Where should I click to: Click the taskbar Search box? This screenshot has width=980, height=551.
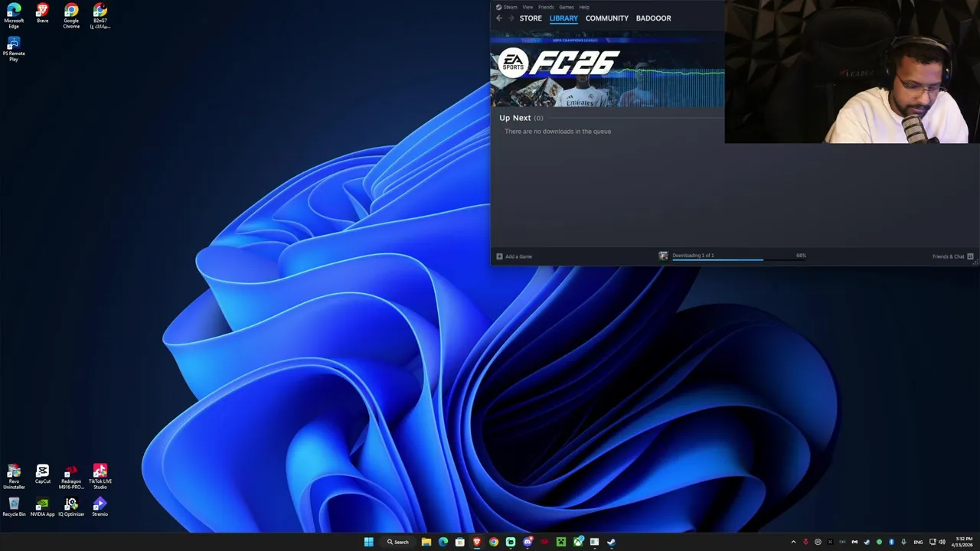[397, 542]
